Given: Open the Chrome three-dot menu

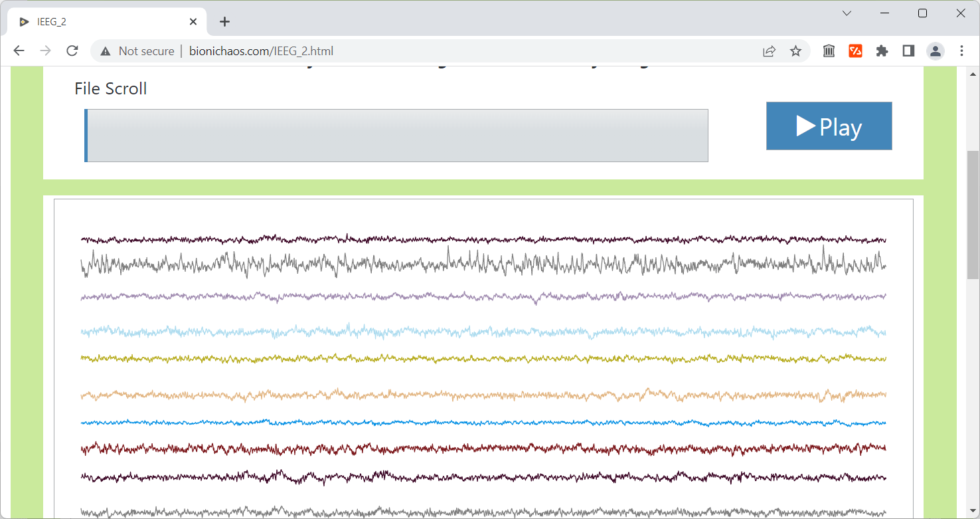Looking at the screenshot, I should [961, 51].
